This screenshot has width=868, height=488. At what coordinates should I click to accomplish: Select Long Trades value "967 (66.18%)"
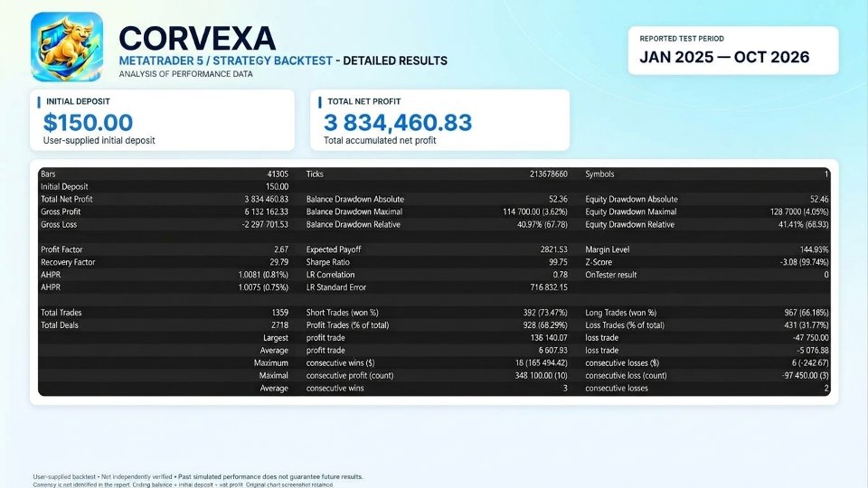(x=807, y=313)
